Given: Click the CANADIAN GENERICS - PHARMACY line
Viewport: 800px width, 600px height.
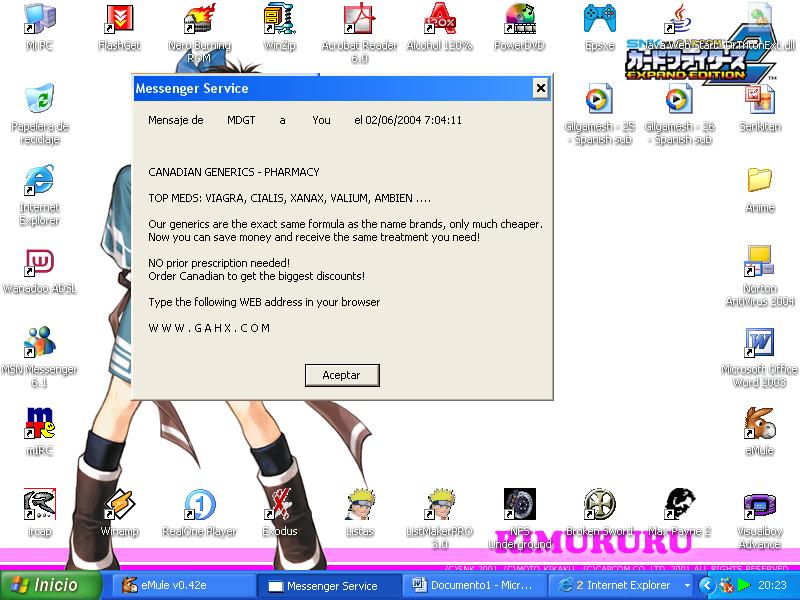Looking at the screenshot, I should [234, 172].
